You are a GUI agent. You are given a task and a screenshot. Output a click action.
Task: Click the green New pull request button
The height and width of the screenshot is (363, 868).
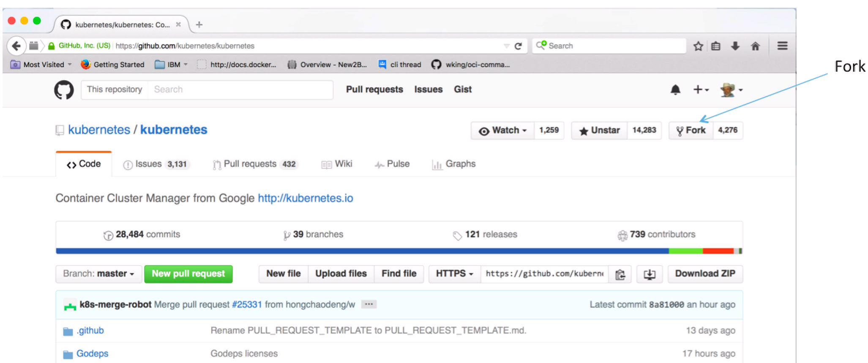click(188, 274)
